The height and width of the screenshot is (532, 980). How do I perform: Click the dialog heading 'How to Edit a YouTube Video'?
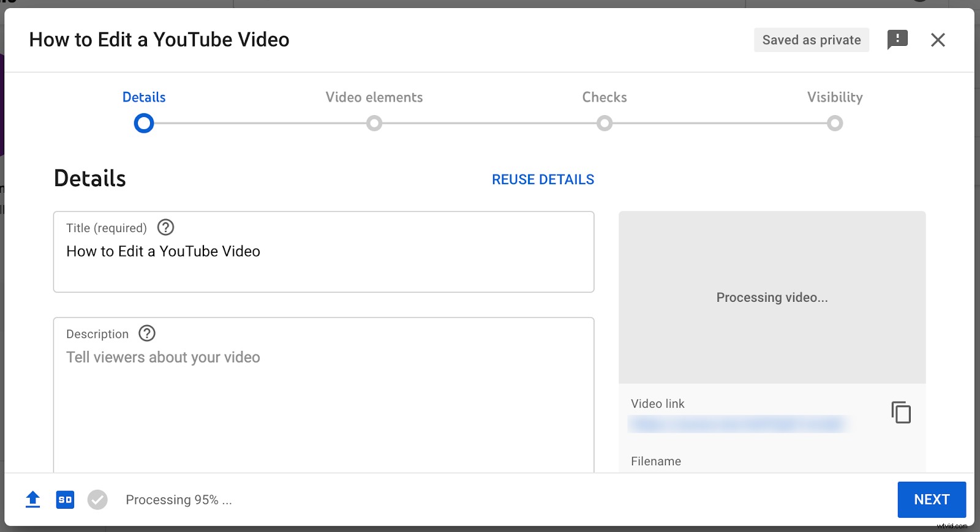159,40
